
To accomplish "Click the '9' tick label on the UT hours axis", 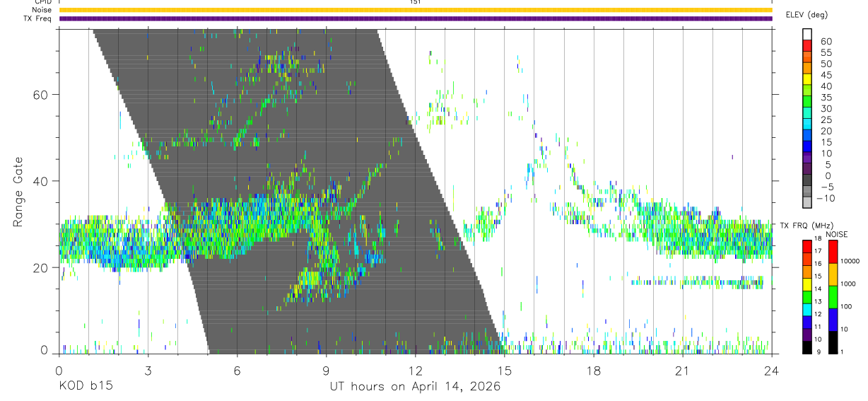I will [326, 371].
